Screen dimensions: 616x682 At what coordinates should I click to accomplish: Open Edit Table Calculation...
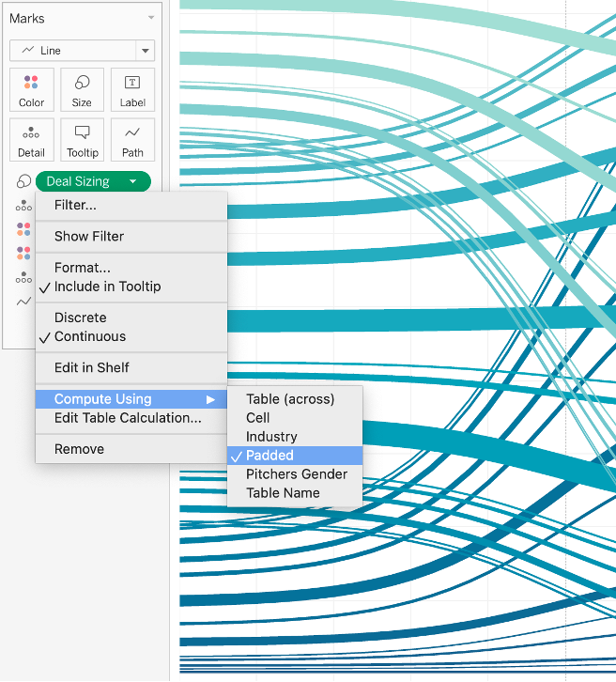pos(131,418)
